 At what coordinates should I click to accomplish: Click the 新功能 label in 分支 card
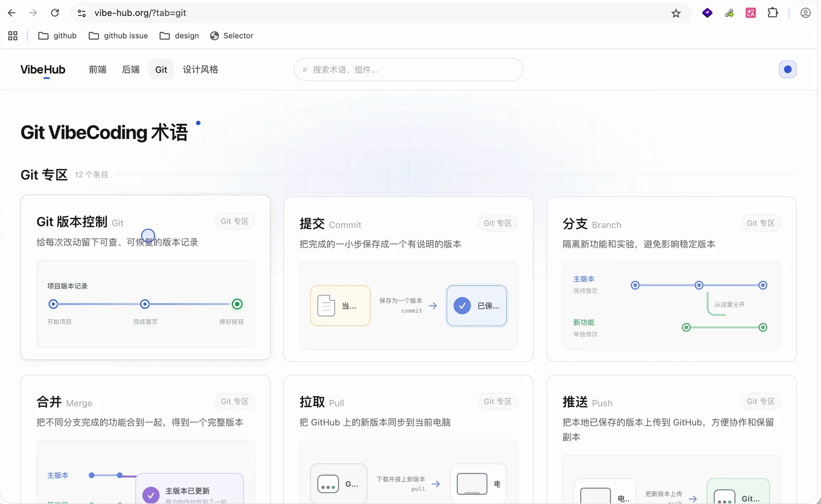pyautogui.click(x=584, y=323)
